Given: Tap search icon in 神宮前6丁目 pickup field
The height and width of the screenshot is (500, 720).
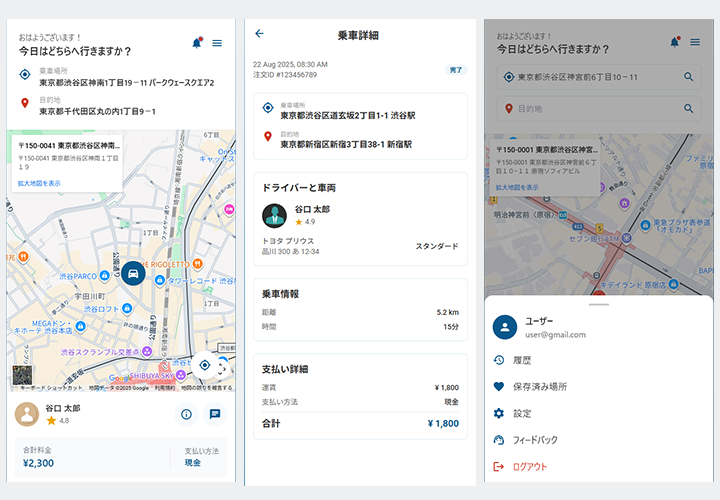Looking at the screenshot, I should tap(689, 77).
